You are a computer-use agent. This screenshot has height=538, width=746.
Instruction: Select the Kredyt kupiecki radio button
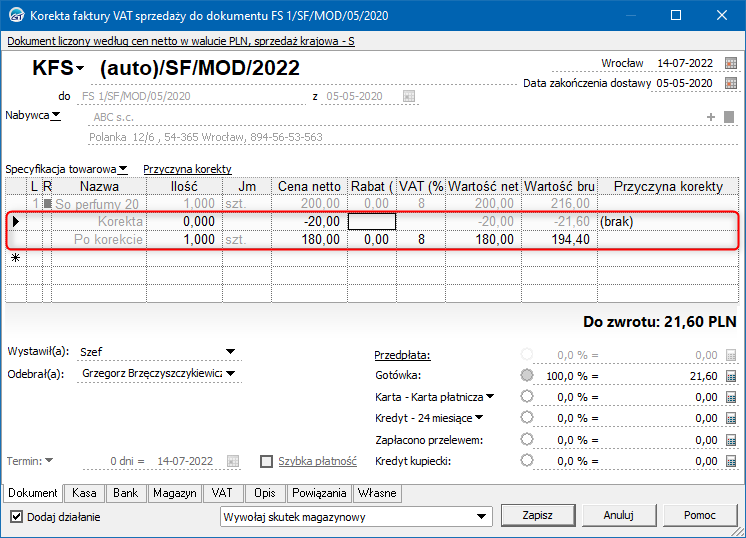[x=527, y=460]
